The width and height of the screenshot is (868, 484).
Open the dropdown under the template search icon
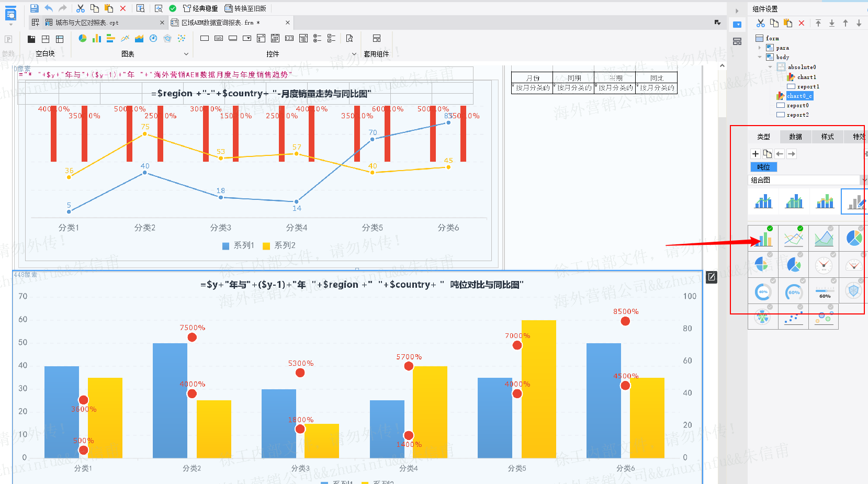10,24
